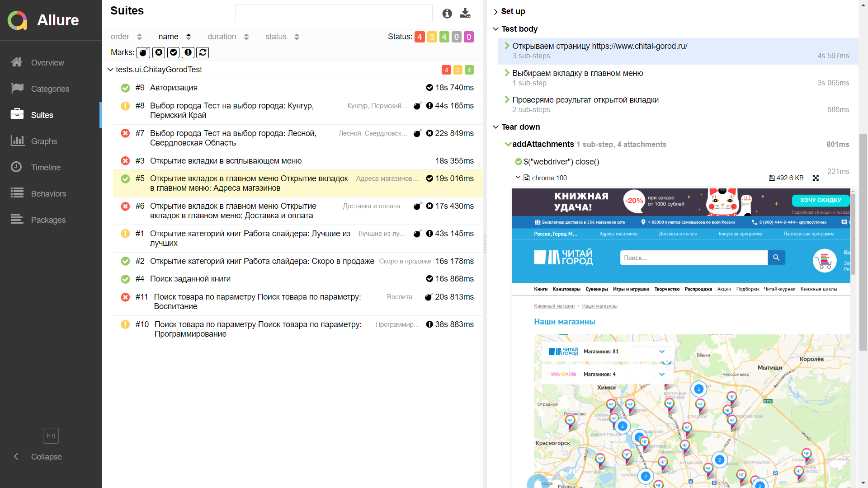Expand chrome 100 screenshot to fullscreen
868x488 pixels.
click(816, 178)
